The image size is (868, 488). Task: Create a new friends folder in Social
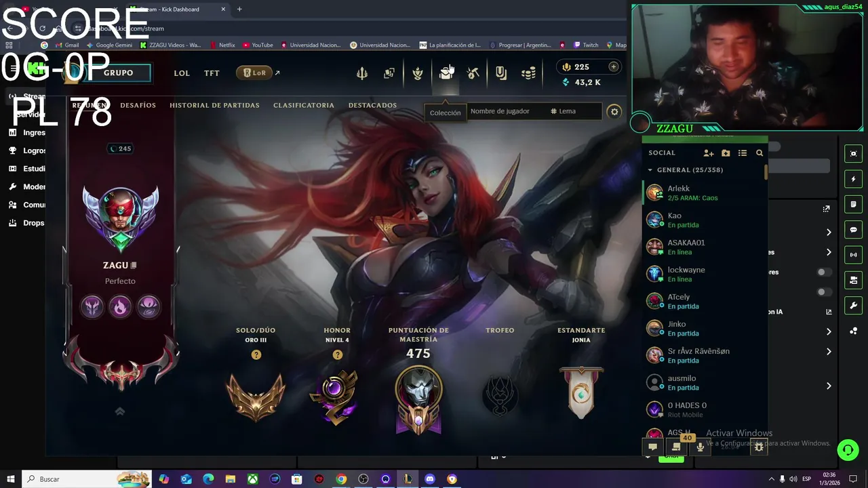[x=726, y=153]
